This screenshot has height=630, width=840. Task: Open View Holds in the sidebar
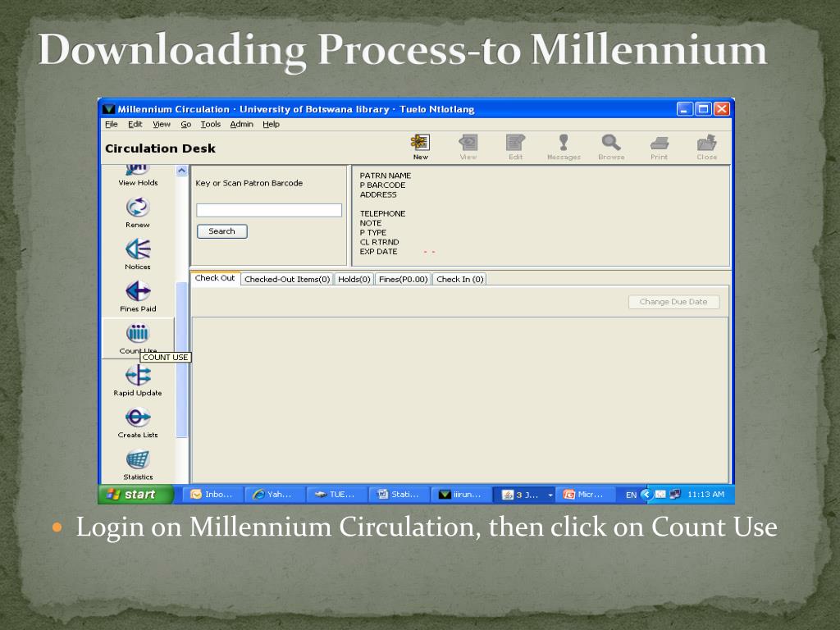(x=138, y=176)
